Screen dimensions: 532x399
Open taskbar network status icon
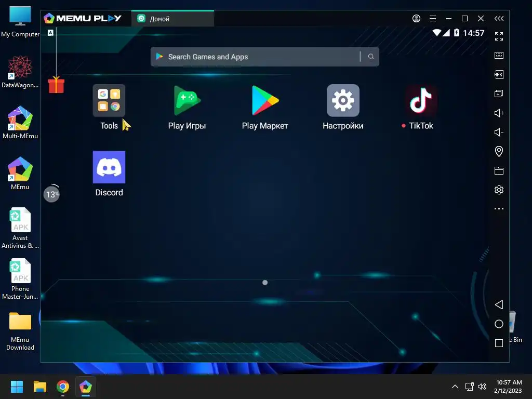[469, 387]
